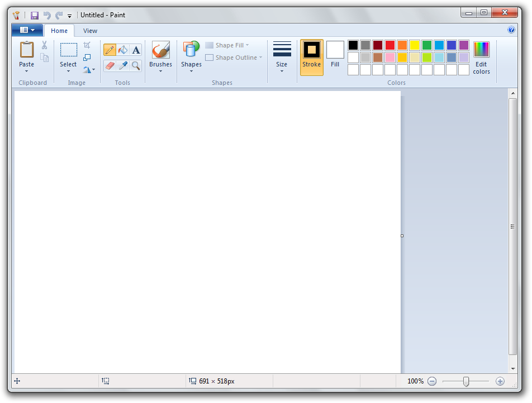This screenshot has width=532, height=403.
Task: Open the Shape Fill dropdown
Action: coord(227,45)
